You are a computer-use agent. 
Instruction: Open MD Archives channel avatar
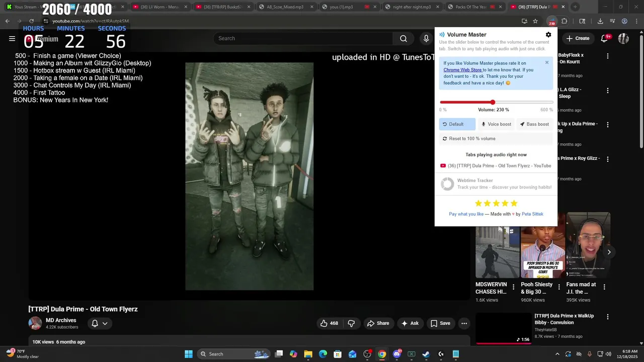coord(35,323)
